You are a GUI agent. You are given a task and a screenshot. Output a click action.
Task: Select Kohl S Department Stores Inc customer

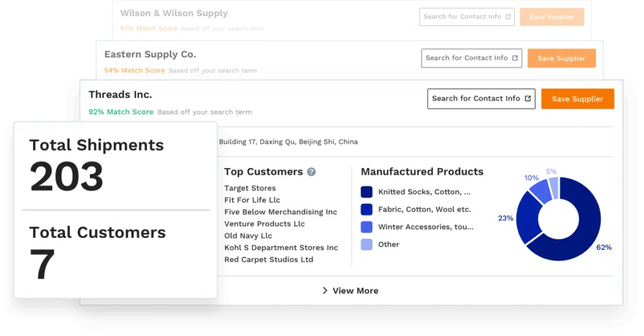point(281,248)
